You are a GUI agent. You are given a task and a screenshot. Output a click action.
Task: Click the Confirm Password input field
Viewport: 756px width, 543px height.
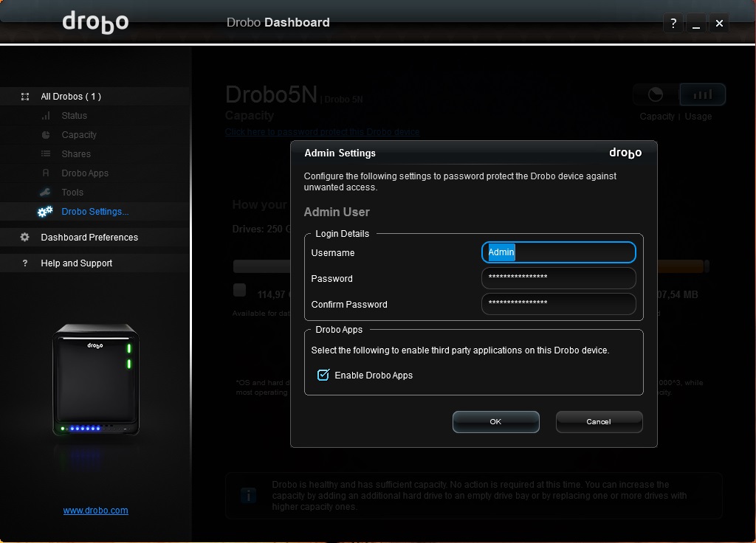(x=558, y=305)
